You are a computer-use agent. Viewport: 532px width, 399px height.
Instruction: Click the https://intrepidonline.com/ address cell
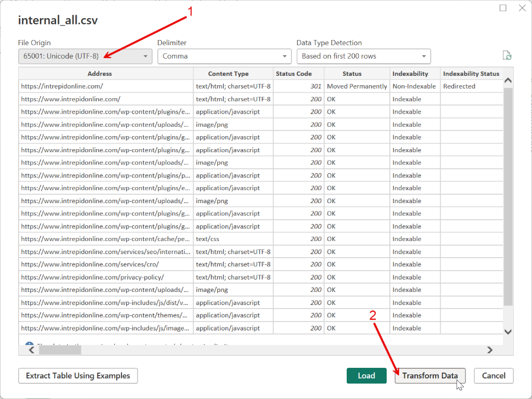[106, 86]
